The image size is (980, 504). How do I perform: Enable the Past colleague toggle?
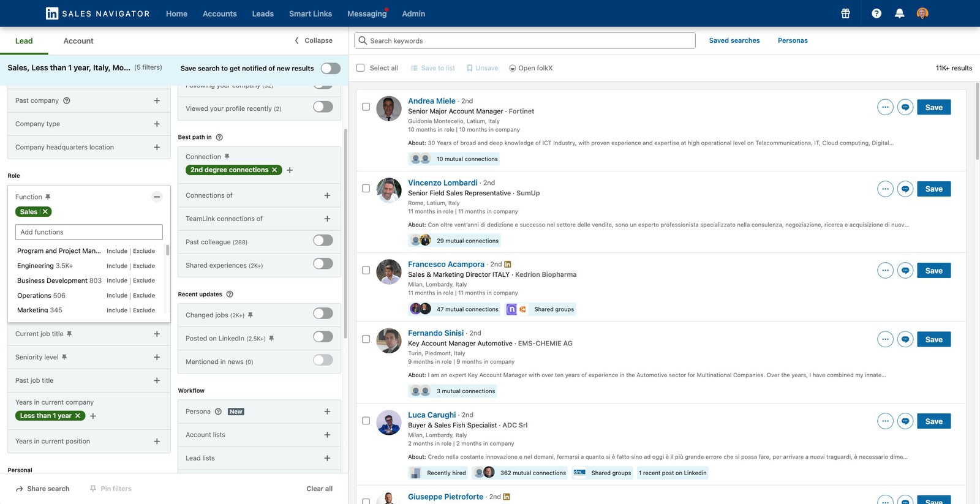[x=323, y=241]
